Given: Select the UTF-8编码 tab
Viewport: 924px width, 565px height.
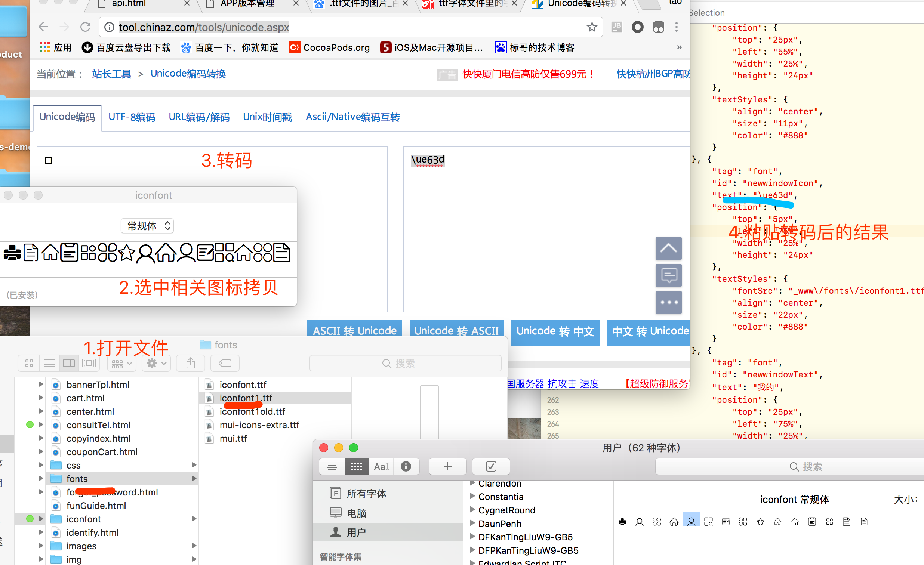Looking at the screenshot, I should tap(132, 117).
